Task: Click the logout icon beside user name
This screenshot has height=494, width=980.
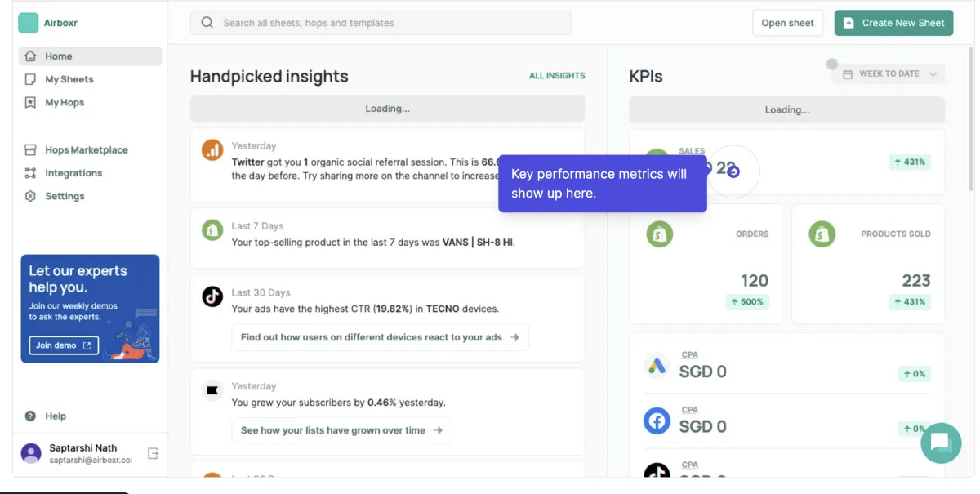Action: point(153,453)
